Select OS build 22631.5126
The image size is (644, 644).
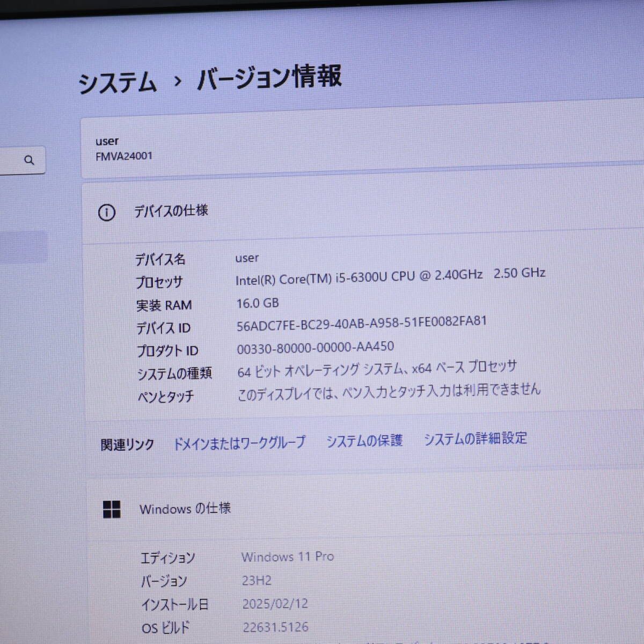[276, 627]
